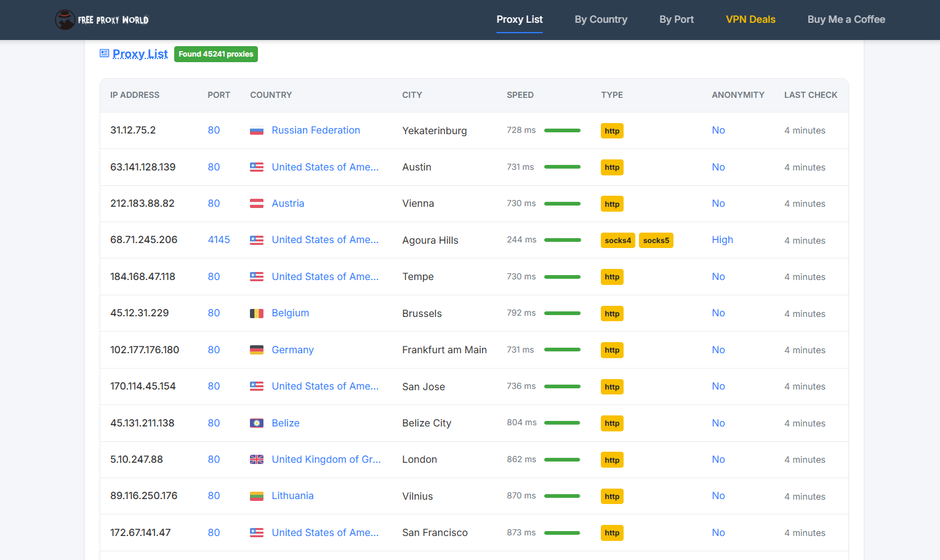
Task: Click the Russian Federation flag icon
Action: (257, 130)
